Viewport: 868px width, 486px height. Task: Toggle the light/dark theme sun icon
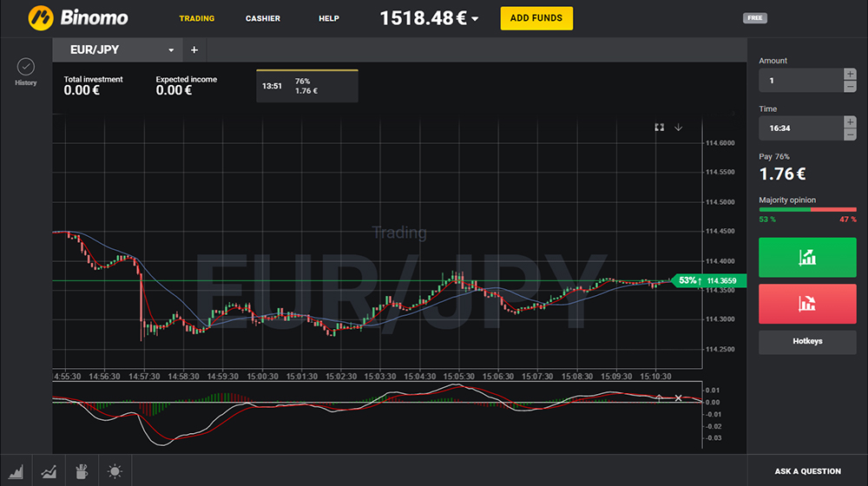pos(115,472)
